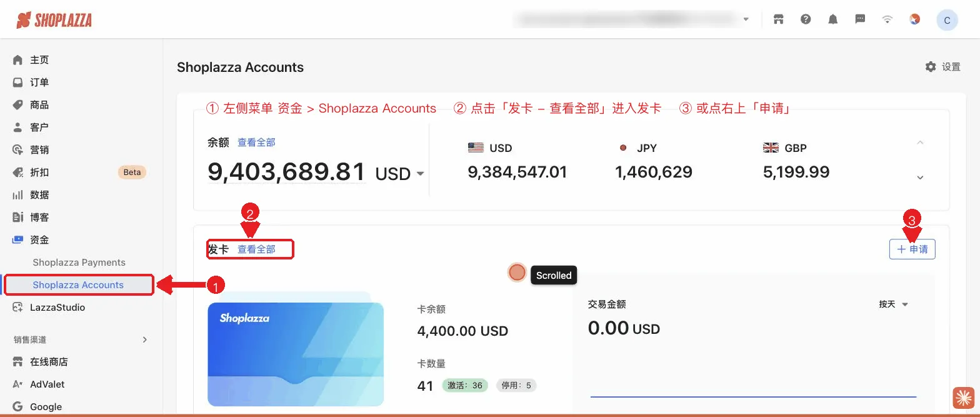Open the storefront icon in the top bar
The image size is (980, 417).
pyautogui.click(x=778, y=19)
